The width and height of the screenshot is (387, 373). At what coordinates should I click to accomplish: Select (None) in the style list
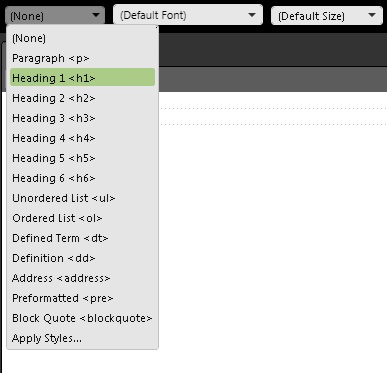pyautogui.click(x=82, y=38)
